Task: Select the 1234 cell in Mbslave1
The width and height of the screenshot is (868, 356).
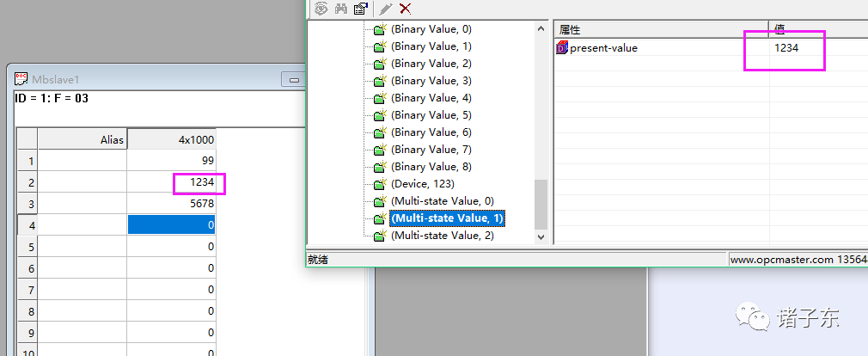Action: [x=172, y=182]
